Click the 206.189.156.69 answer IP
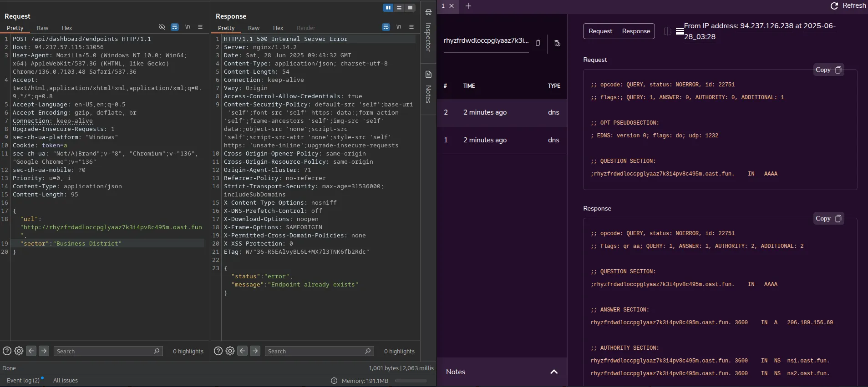Image resolution: width=868 pixels, height=387 pixels. click(810, 322)
